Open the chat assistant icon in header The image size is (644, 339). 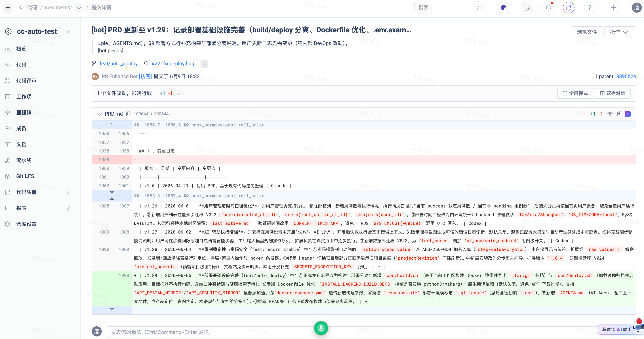(504, 8)
